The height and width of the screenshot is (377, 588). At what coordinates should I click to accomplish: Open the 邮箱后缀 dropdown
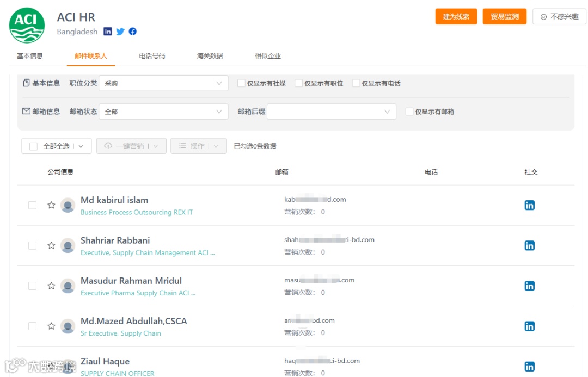pyautogui.click(x=332, y=112)
